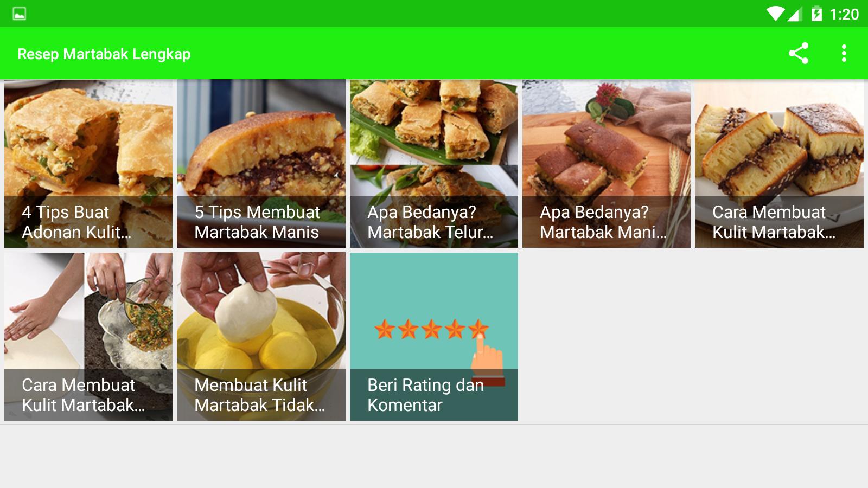This screenshot has width=868, height=488.
Task: Select 'Membuat Kulit Martabak Tidak...' tile
Action: [261, 337]
